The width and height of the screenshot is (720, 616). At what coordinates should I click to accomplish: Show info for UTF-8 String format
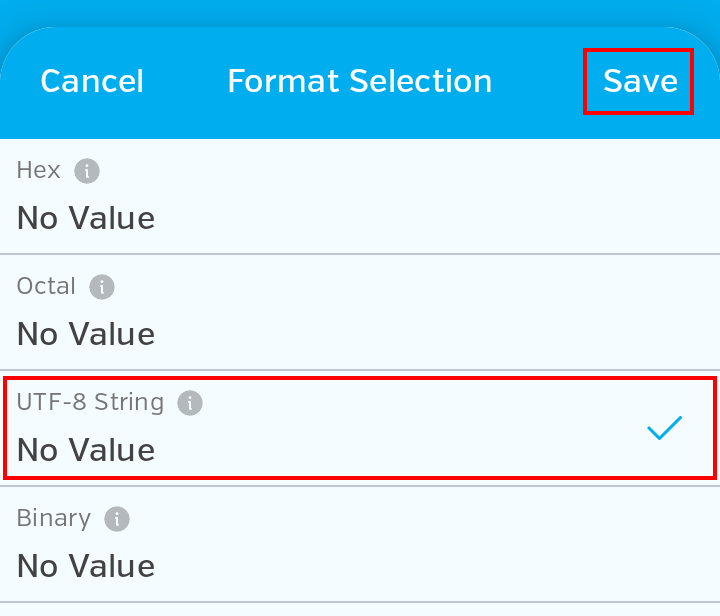(x=190, y=403)
